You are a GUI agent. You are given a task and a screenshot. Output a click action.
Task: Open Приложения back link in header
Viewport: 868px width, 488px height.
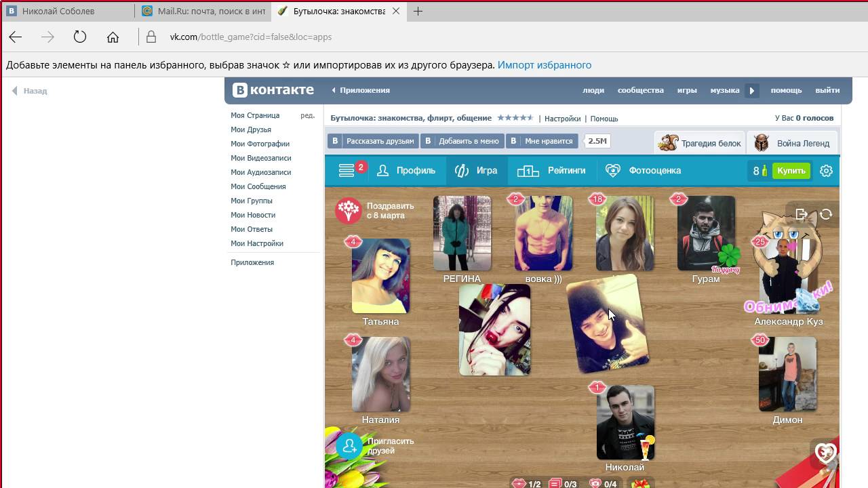(361, 90)
